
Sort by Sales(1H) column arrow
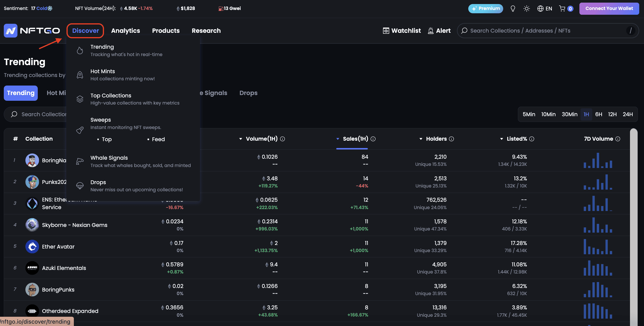338,139
